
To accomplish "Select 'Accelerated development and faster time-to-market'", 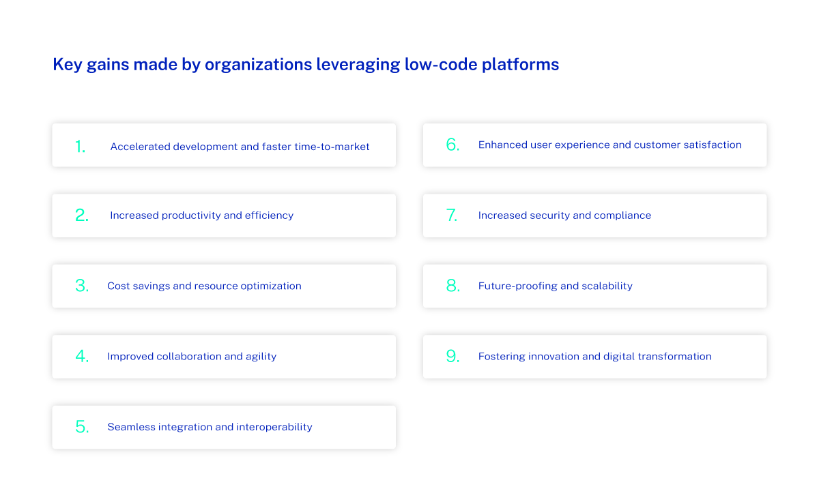I will click(240, 146).
